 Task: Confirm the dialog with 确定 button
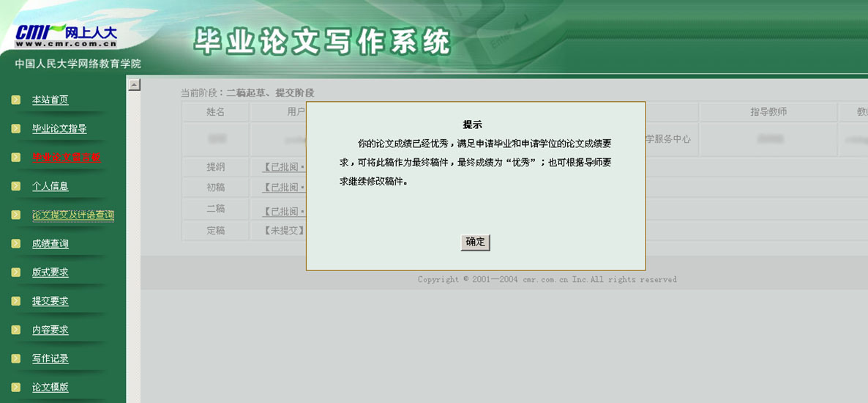(475, 242)
